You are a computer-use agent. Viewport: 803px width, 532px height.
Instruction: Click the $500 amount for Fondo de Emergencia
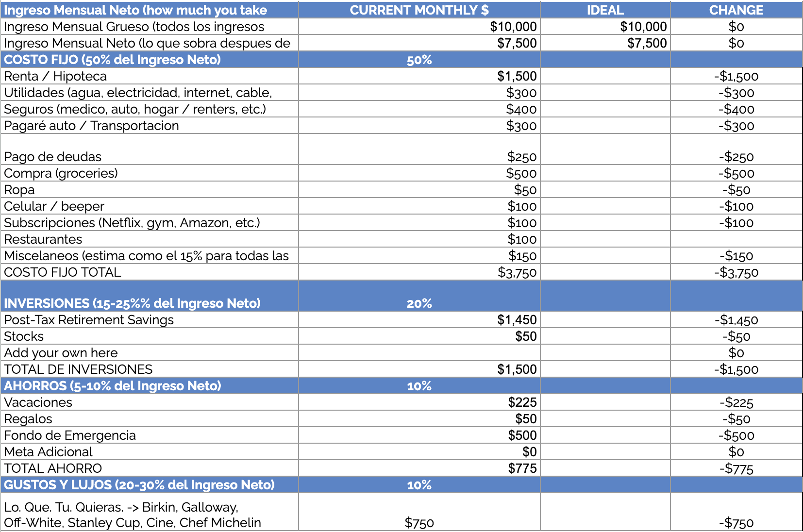point(522,435)
